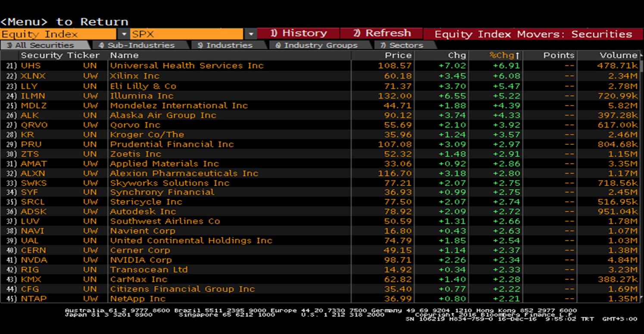Click the LUV ticker symbol

pyautogui.click(x=30, y=221)
